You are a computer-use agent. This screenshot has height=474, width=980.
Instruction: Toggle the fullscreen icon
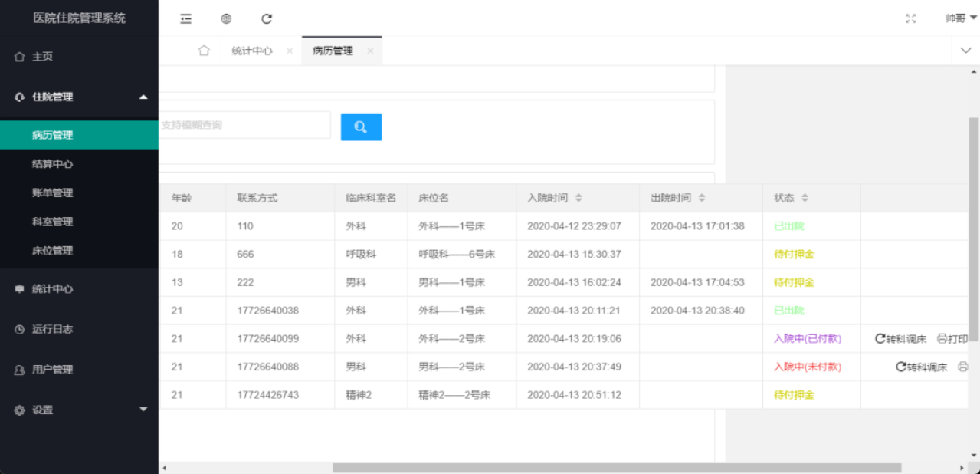(x=911, y=18)
